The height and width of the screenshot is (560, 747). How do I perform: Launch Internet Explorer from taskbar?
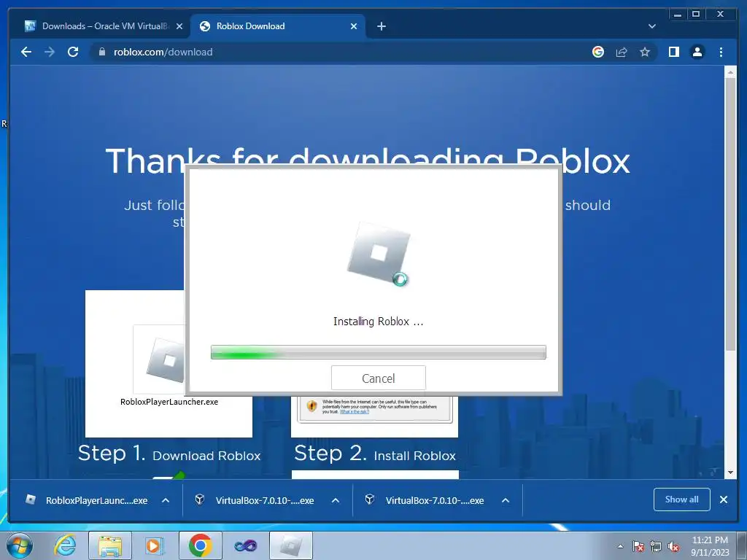(x=65, y=545)
